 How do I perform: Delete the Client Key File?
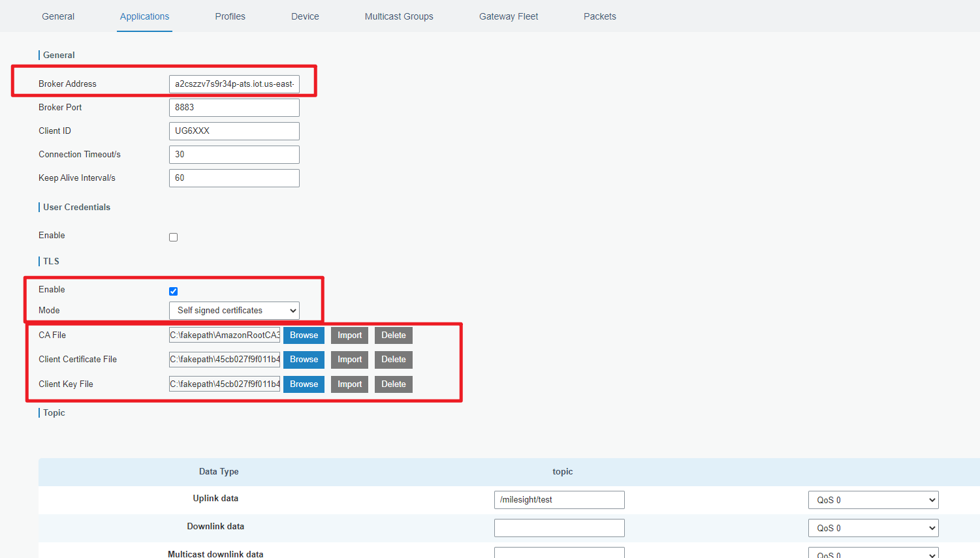[x=393, y=384]
